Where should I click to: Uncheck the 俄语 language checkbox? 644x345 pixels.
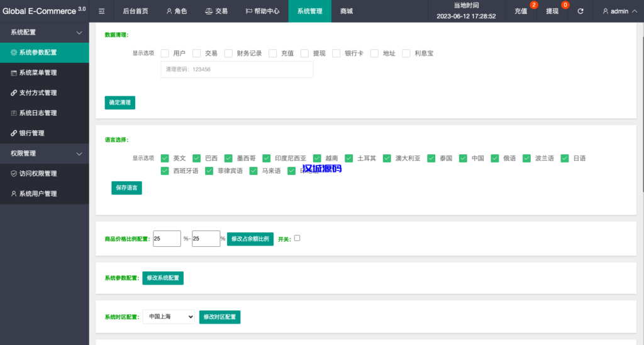pyautogui.click(x=495, y=158)
